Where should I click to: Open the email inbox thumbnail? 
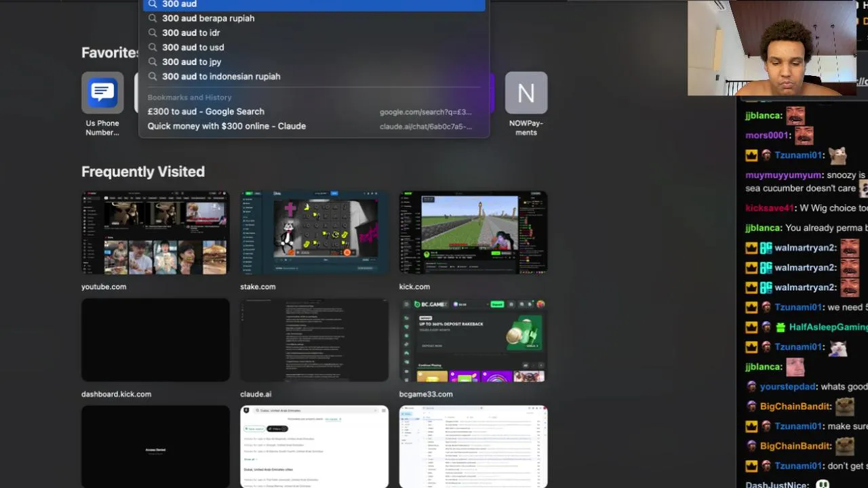click(x=473, y=447)
